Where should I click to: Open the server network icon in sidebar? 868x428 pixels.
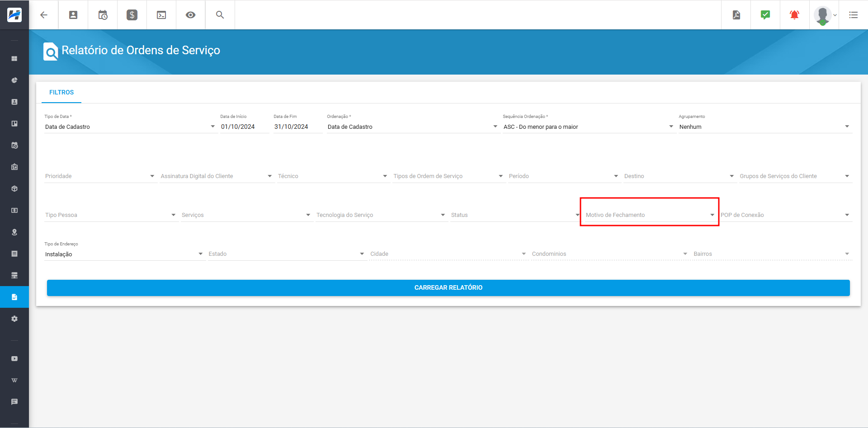(14, 276)
